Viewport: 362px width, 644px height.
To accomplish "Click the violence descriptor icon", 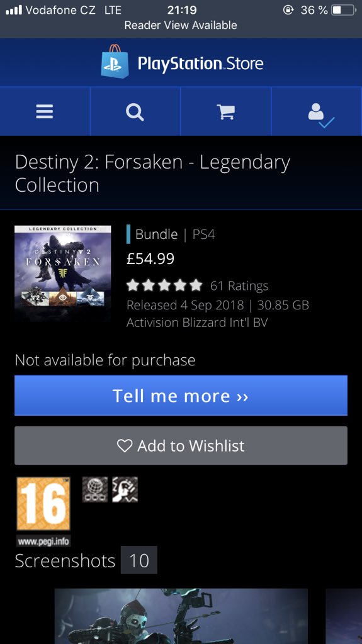I will tap(125, 489).
